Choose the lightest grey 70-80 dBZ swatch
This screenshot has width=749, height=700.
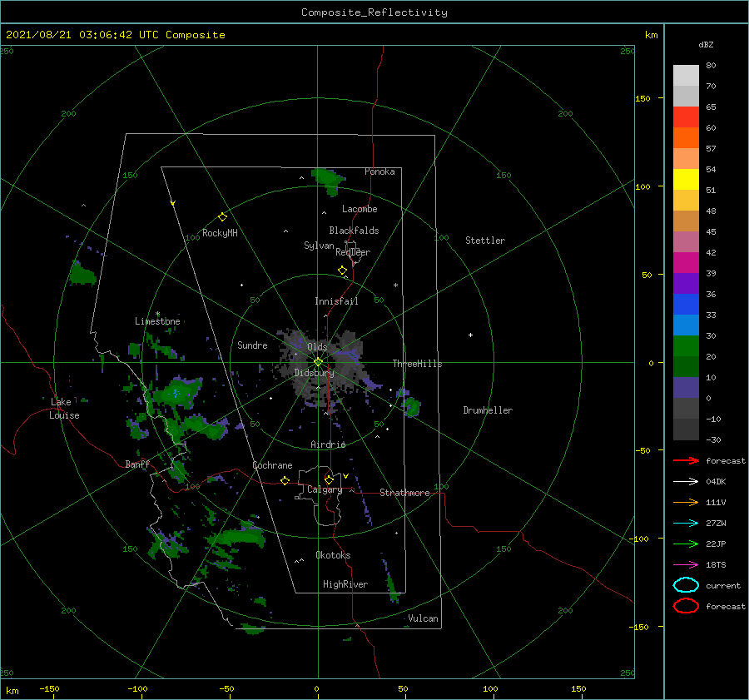point(686,76)
